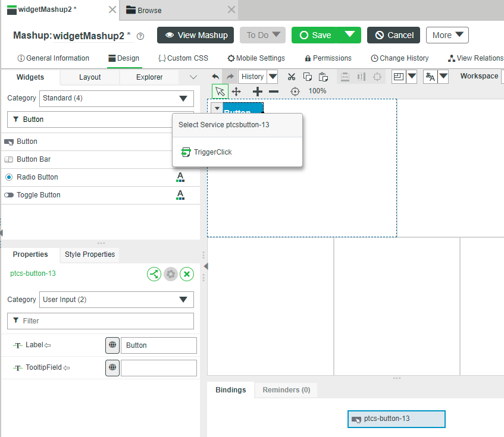Click the localization globe icon beside Label
The width and height of the screenshot is (504, 437).
[x=112, y=345]
